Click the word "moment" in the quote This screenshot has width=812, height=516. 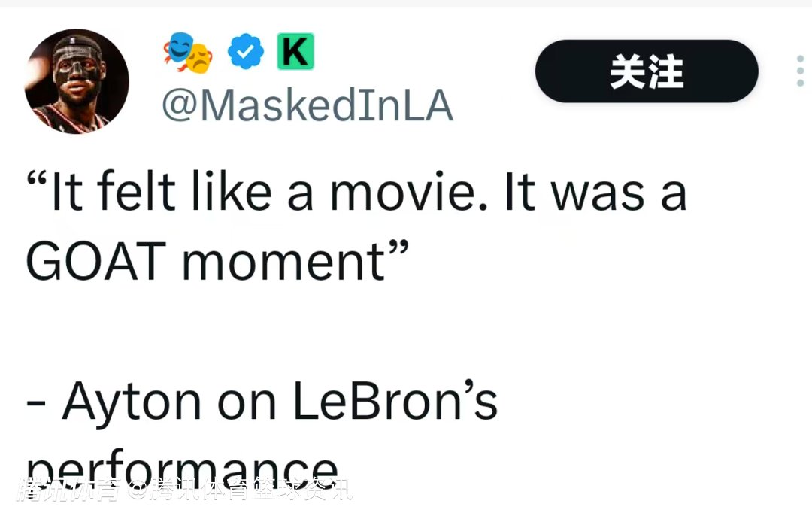(283, 262)
